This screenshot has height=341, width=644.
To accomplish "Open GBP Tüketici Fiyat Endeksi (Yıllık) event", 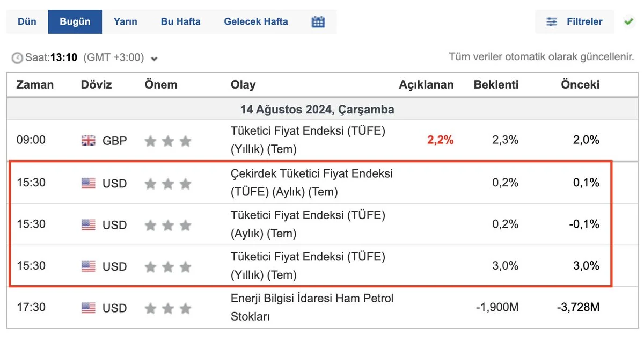I will click(308, 140).
